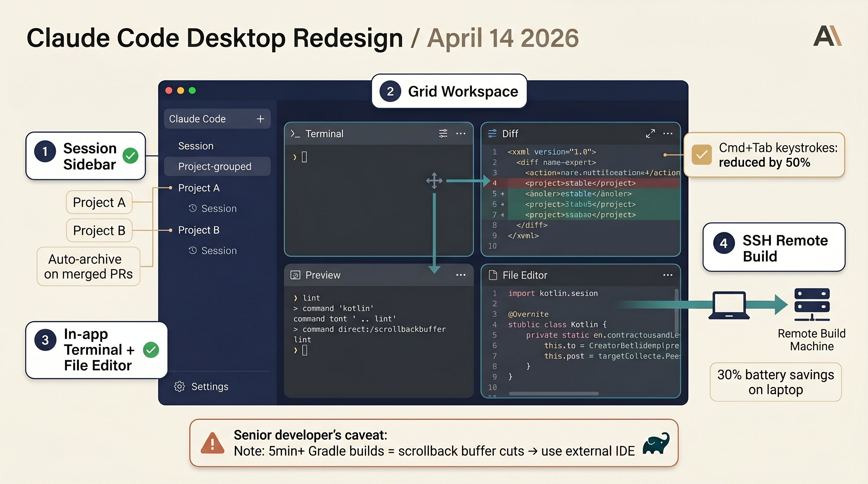The width and height of the screenshot is (868, 484).
Task: Click '<diff name-expert>' line in Diff
Action: coord(556,162)
